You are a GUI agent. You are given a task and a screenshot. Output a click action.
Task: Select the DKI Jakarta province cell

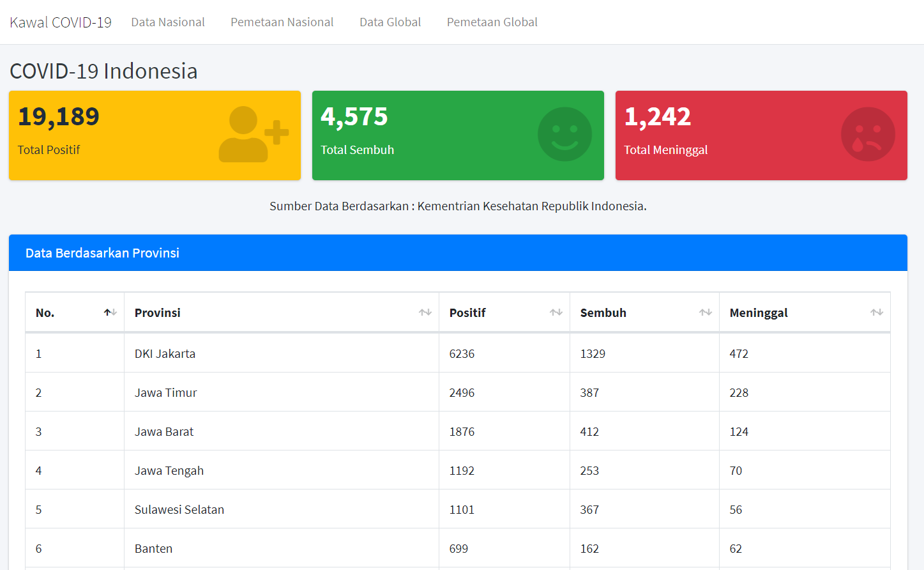point(282,353)
